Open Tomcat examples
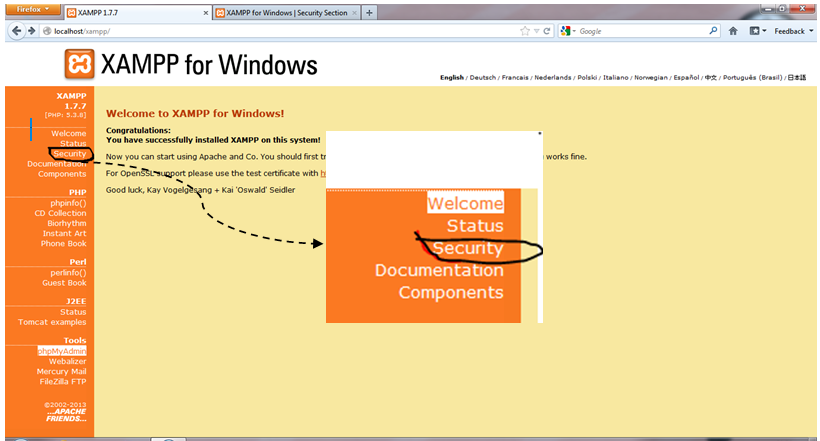The height and width of the screenshot is (441, 820). pos(52,322)
